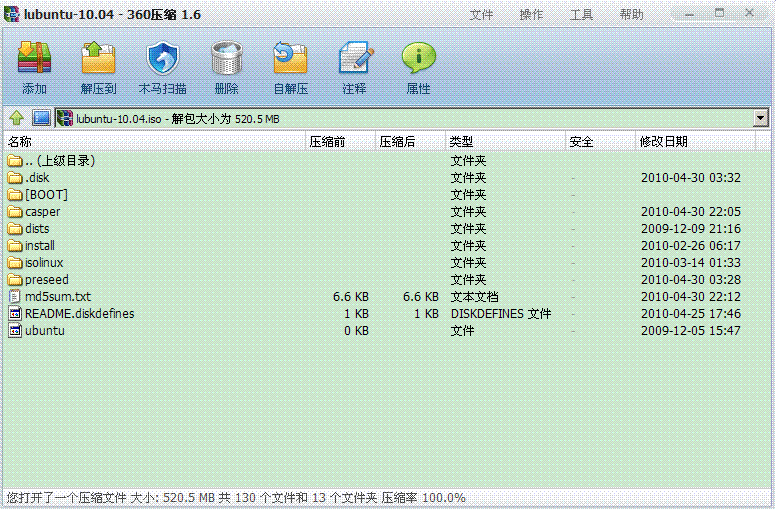776x509 pixels.
Task: Open the 帮助 (Help) menu
Action: coord(631,14)
